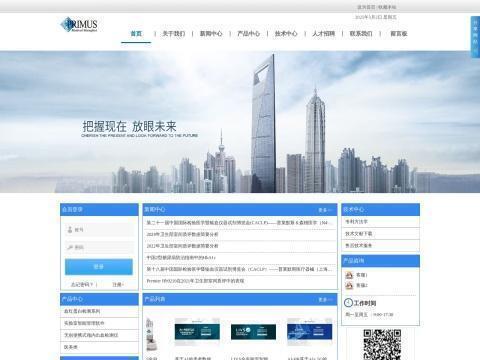This screenshot has height=360, width=480.
Task: Click the account username input field
Action: [99, 230]
